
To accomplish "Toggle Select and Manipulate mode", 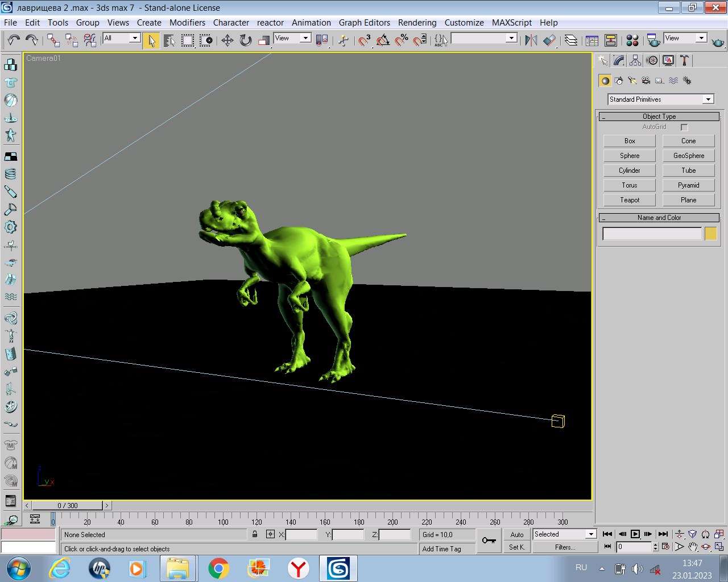I will 344,40.
